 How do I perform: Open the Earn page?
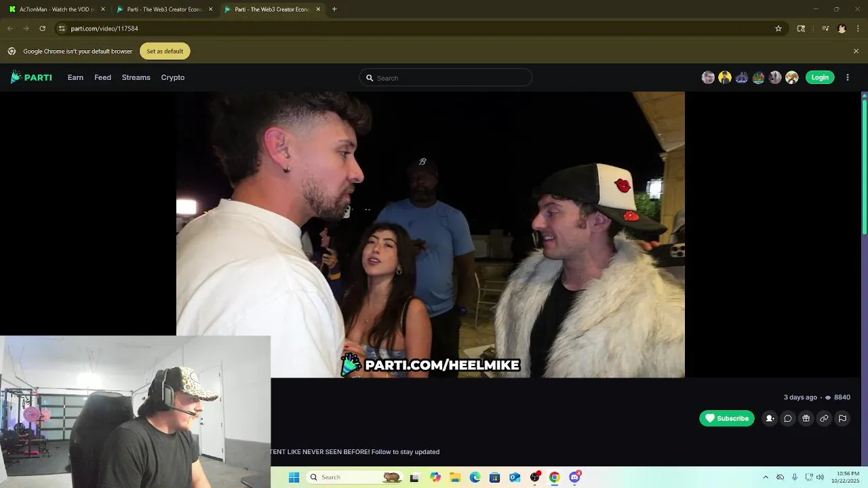75,77
